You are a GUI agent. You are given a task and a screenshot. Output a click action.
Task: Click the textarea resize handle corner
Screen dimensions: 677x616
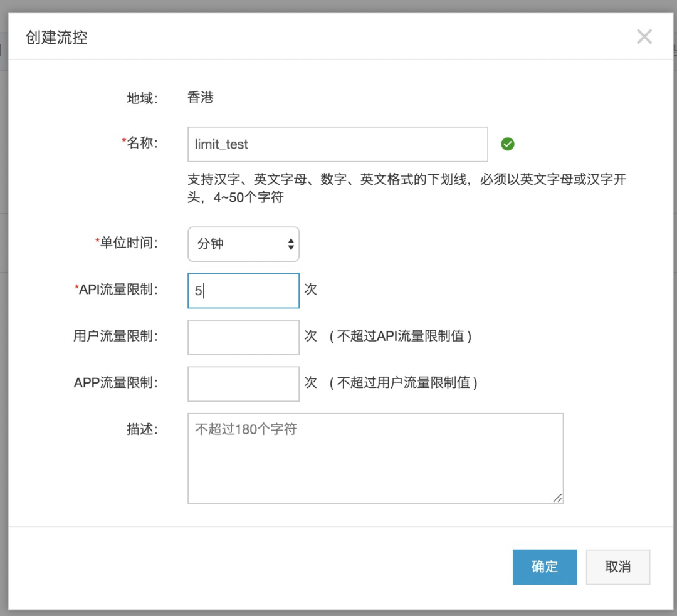click(557, 498)
